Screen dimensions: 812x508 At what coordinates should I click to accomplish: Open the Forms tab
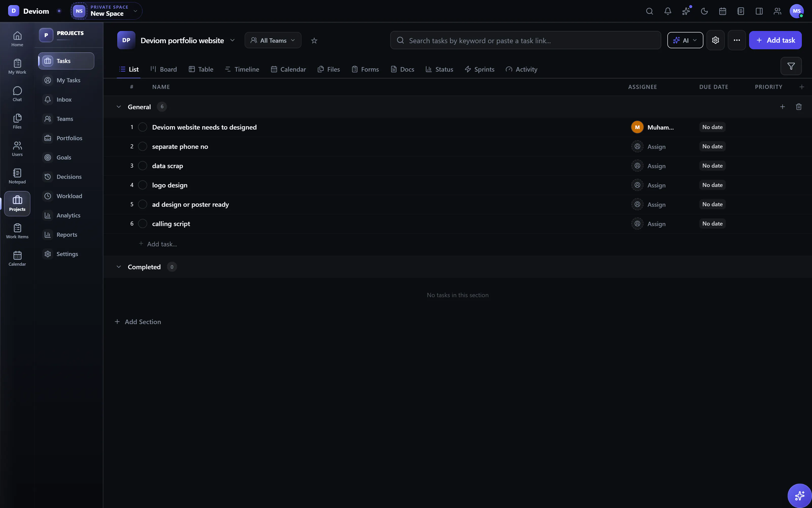pos(365,69)
